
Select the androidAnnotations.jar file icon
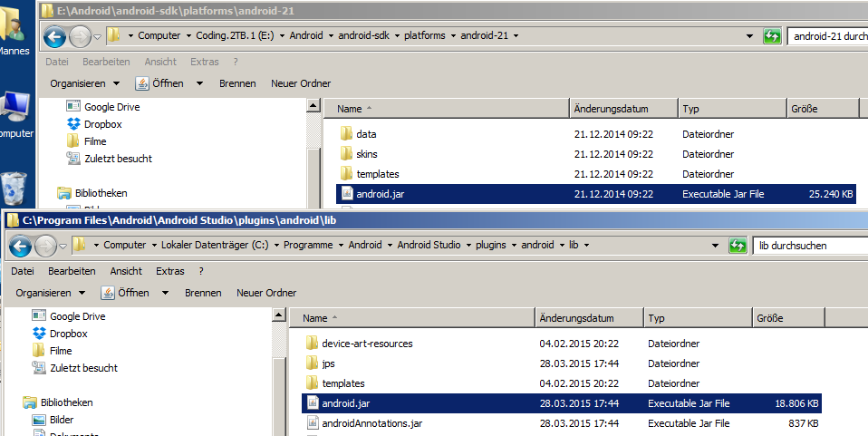[x=313, y=422]
